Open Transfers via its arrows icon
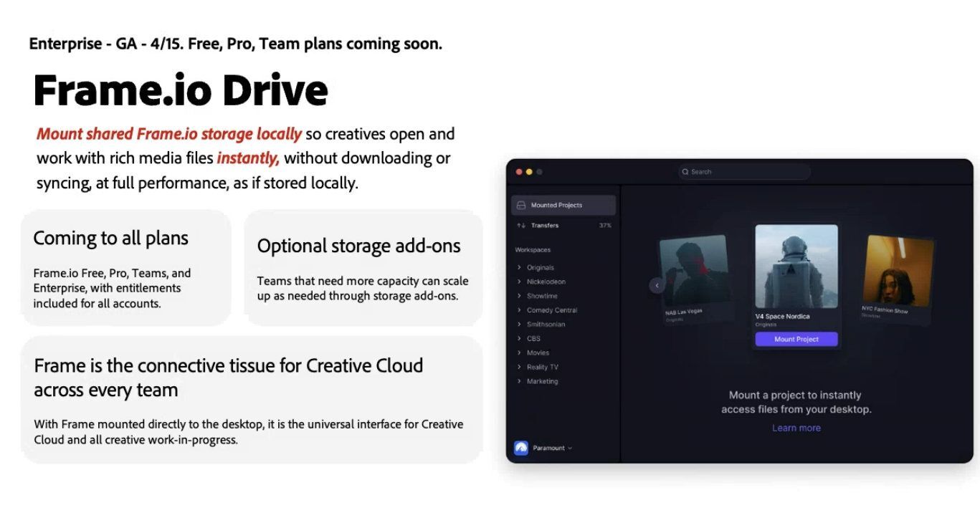Viewport: 980px width, 518px height. click(519, 225)
